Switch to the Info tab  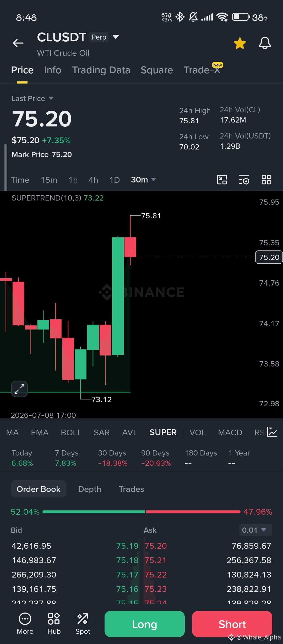(53, 70)
